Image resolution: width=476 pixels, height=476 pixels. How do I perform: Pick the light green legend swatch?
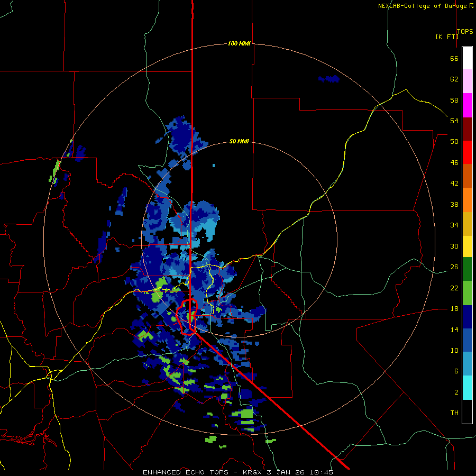[x=467, y=293]
